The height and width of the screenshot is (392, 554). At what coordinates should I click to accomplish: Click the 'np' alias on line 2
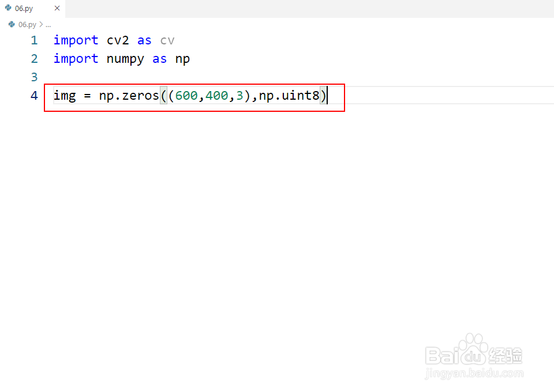pos(182,59)
